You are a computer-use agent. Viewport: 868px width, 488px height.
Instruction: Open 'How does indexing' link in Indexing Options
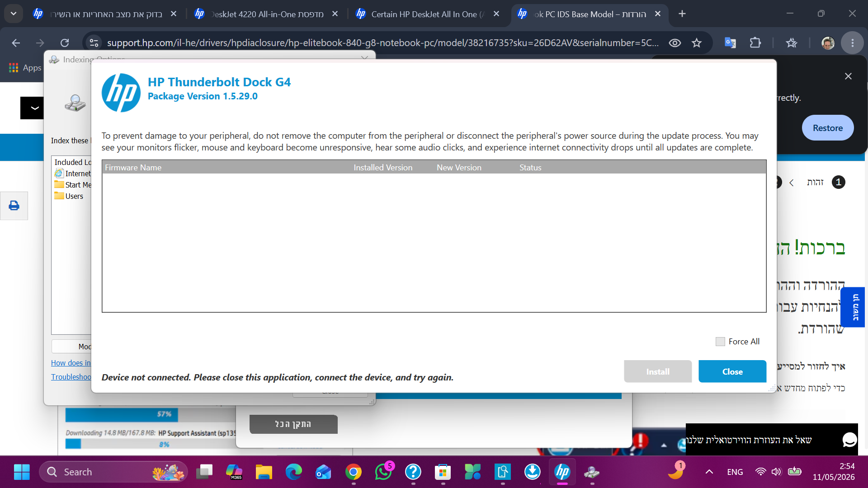[x=71, y=363]
